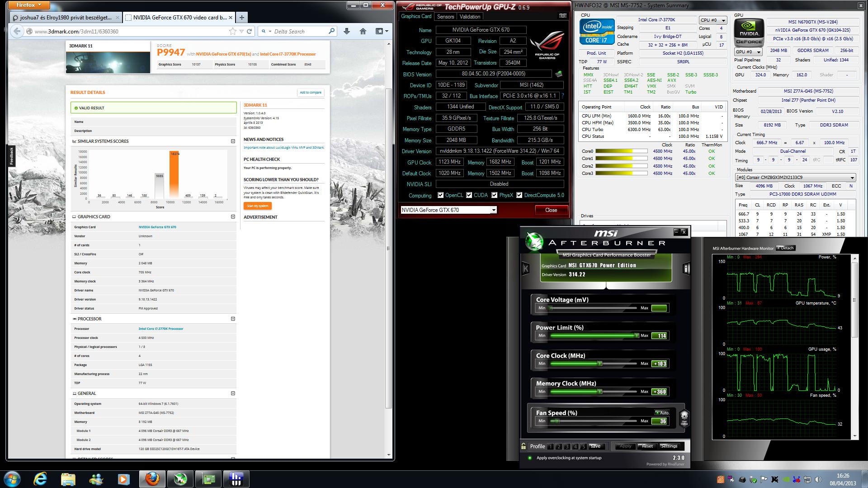868x488 pixels.
Task: Click the Afterburner info 'i' icon
Action: pos(686,268)
